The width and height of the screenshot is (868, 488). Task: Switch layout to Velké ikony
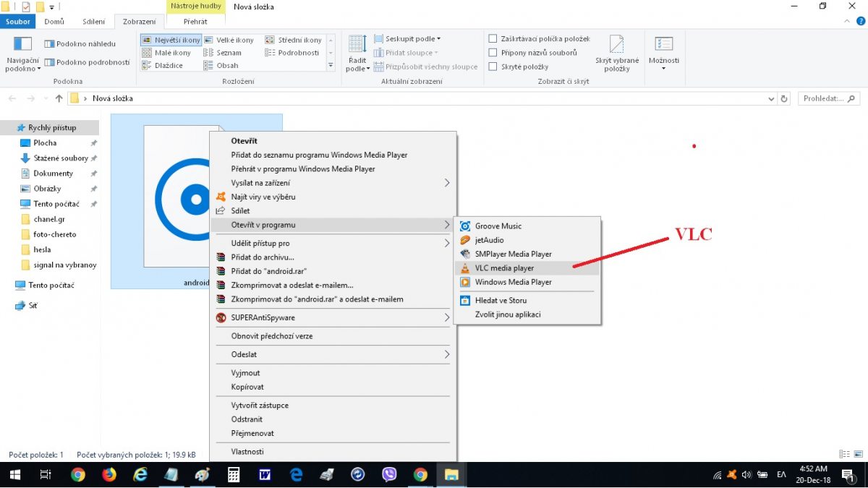point(229,40)
